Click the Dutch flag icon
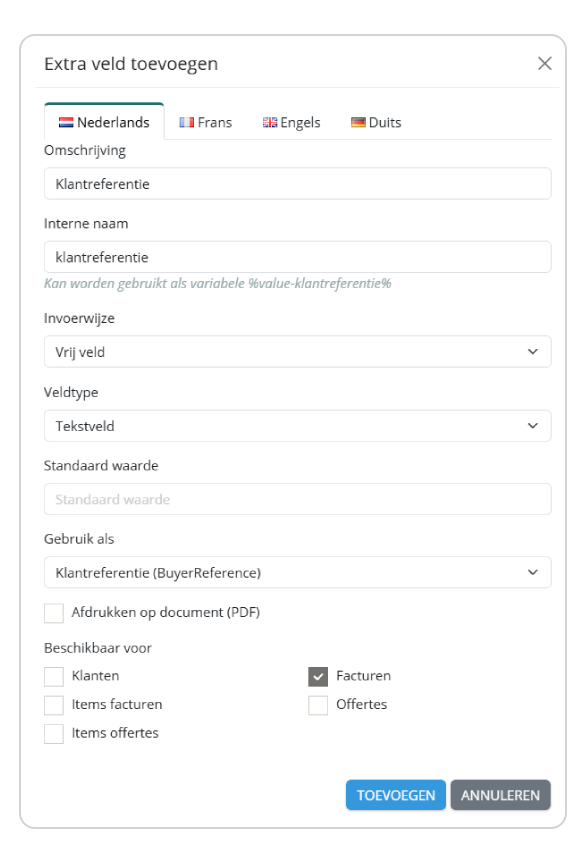Image resolution: width=587 pixels, height=864 pixels. click(x=66, y=122)
